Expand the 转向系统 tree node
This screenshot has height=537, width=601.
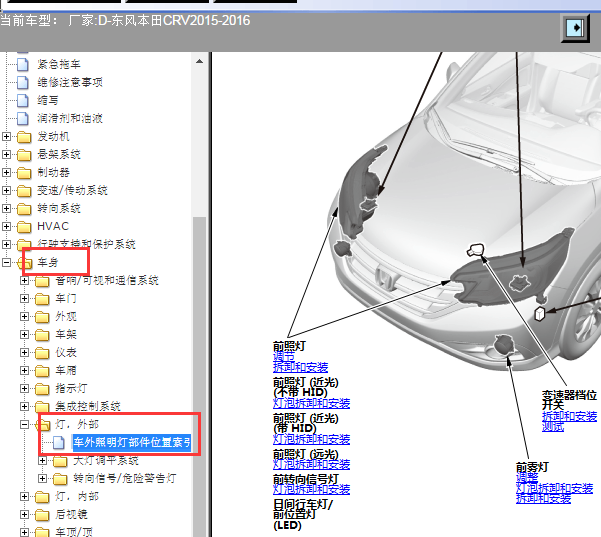tap(7, 209)
